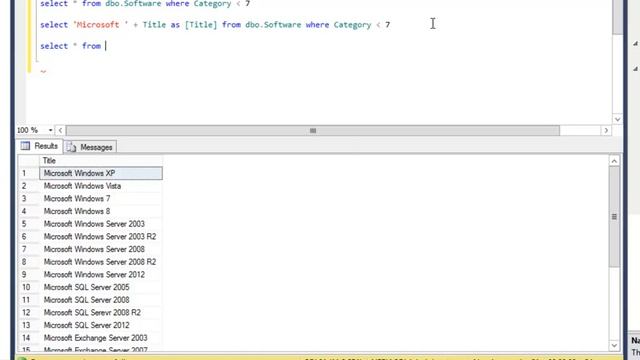640x360 pixels.
Task: Click row header number 1
Action: pyautogui.click(x=29, y=173)
